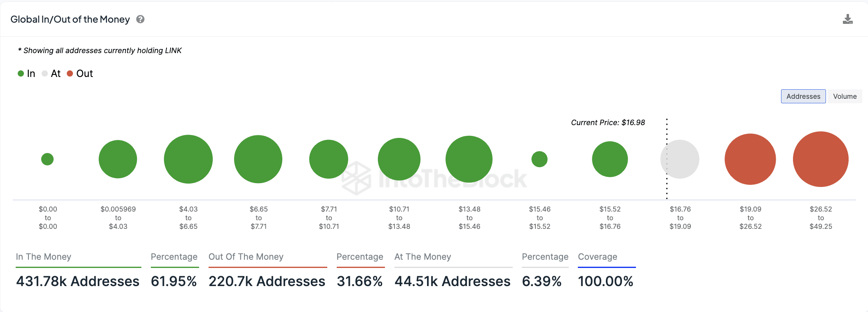Click the 44.51k Addresses value
The height and width of the screenshot is (312, 868).
[453, 281]
